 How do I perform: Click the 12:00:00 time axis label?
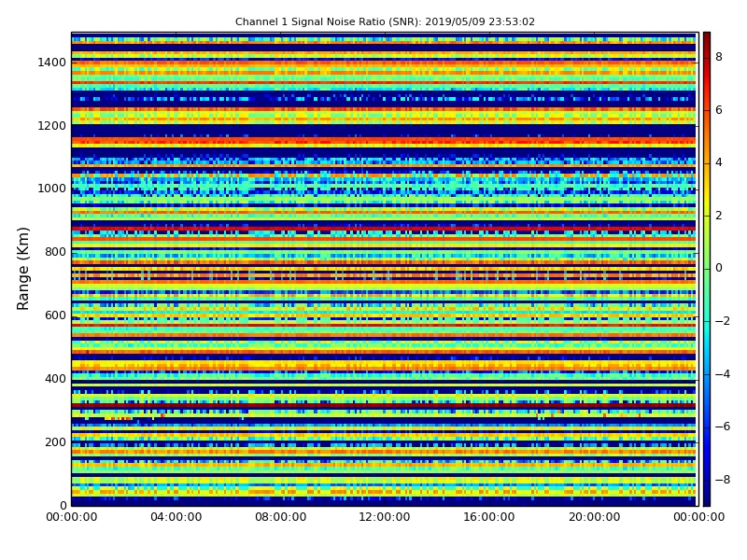point(385,517)
